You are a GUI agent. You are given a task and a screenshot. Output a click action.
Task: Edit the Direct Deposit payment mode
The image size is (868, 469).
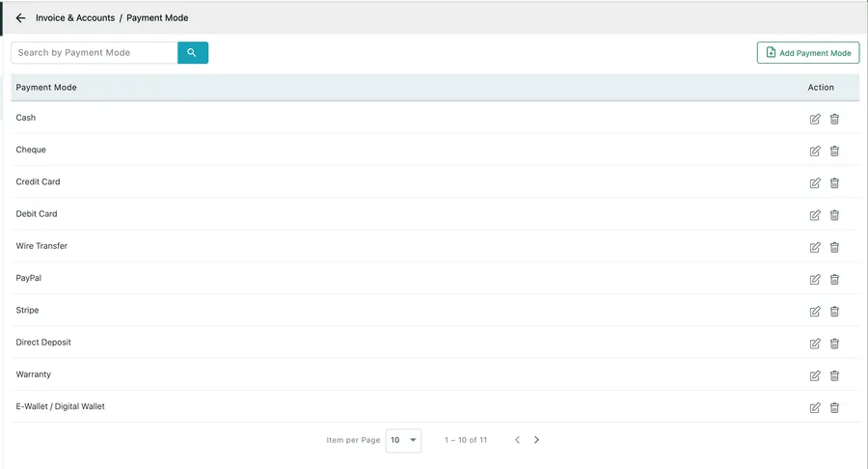(815, 344)
